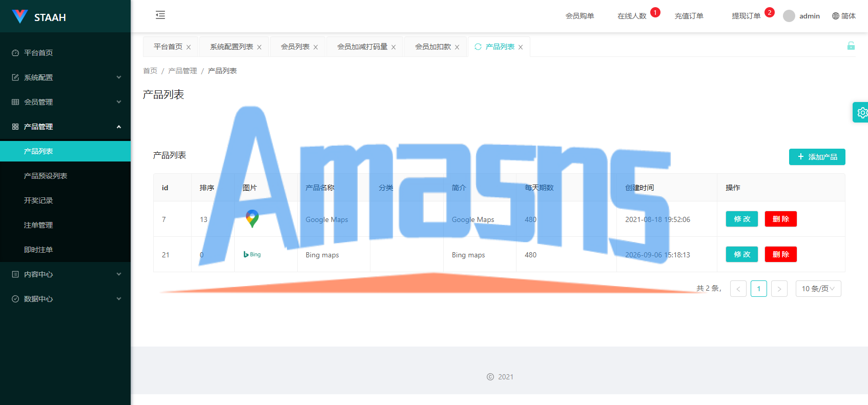Open 在线人数 in the top bar
868x405 pixels.
632,16
